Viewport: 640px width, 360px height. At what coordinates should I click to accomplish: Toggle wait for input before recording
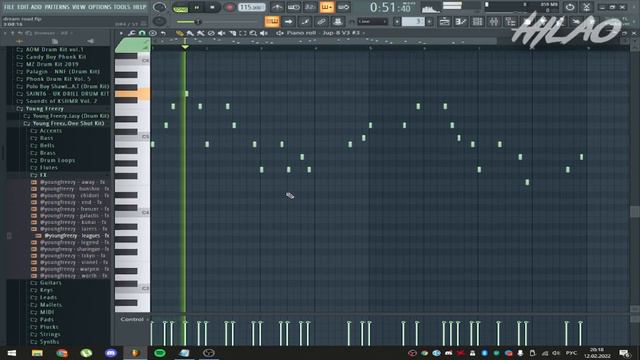coord(293,7)
